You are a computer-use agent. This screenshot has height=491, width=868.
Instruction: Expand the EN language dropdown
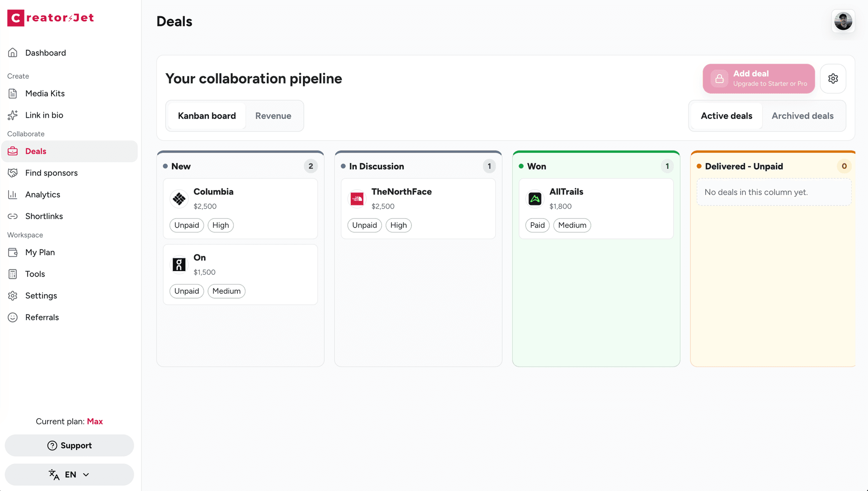[69, 475]
